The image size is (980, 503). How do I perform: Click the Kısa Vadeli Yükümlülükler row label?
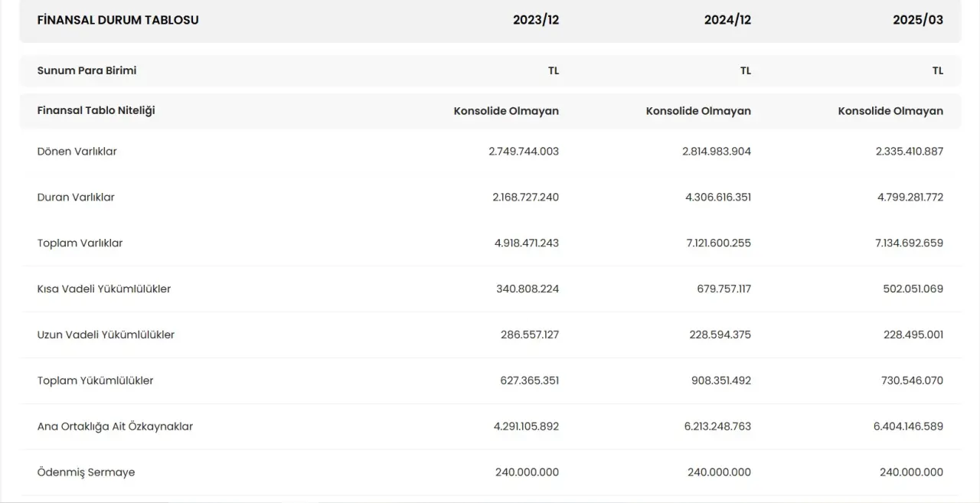[x=104, y=289]
